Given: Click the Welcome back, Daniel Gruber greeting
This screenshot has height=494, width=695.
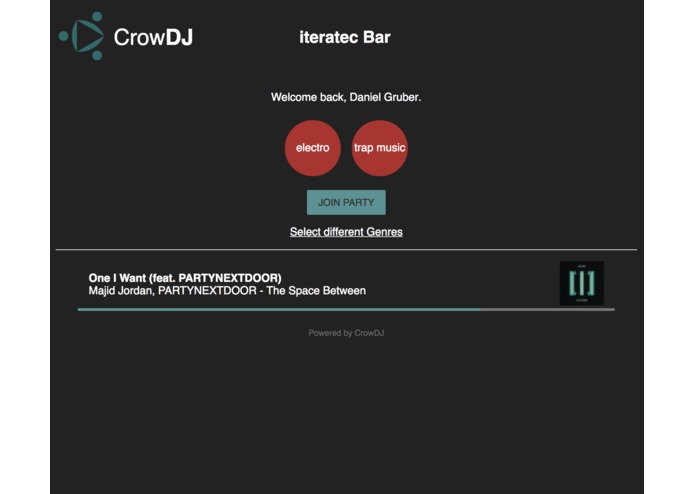Looking at the screenshot, I should pos(346,97).
